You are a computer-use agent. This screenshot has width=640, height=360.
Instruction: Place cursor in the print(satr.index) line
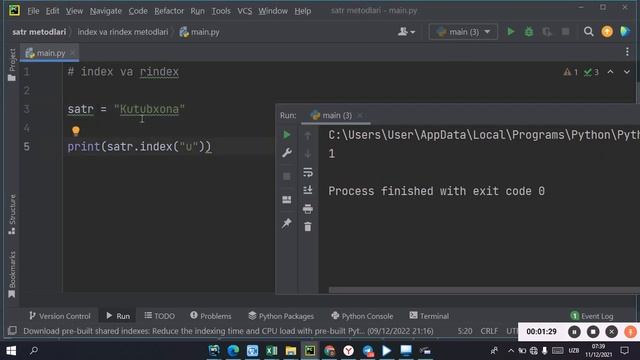139,147
